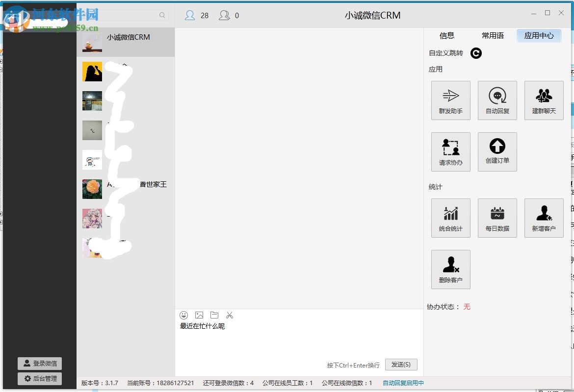Switch to the 常用语 tab
Screen dimensions: 574x392
click(x=492, y=35)
